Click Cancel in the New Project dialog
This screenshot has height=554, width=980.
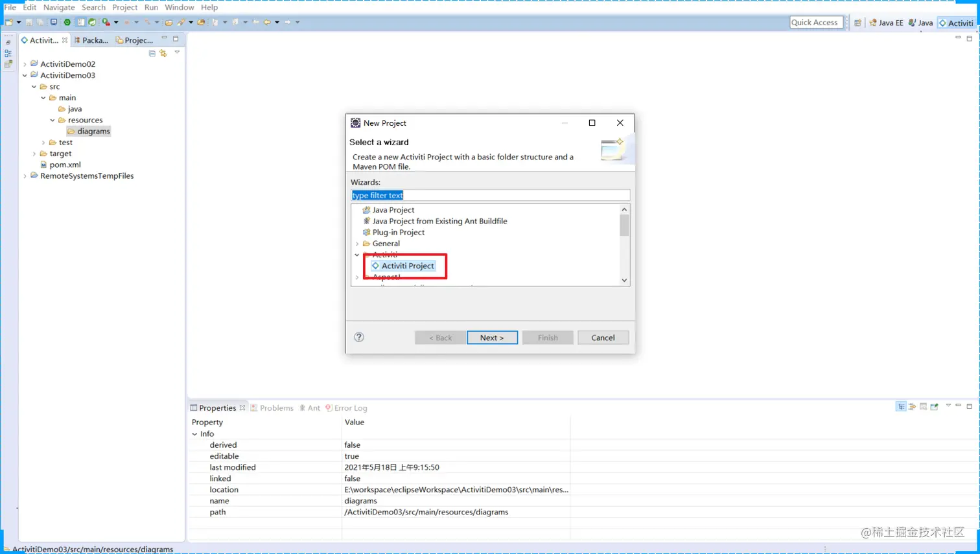[x=603, y=338]
